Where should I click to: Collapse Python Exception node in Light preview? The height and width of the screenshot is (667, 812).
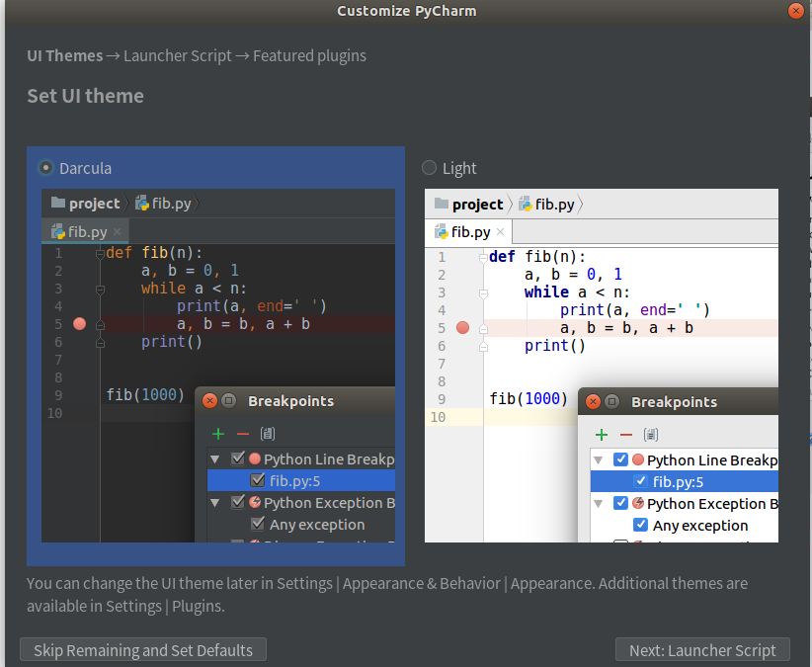(598, 504)
